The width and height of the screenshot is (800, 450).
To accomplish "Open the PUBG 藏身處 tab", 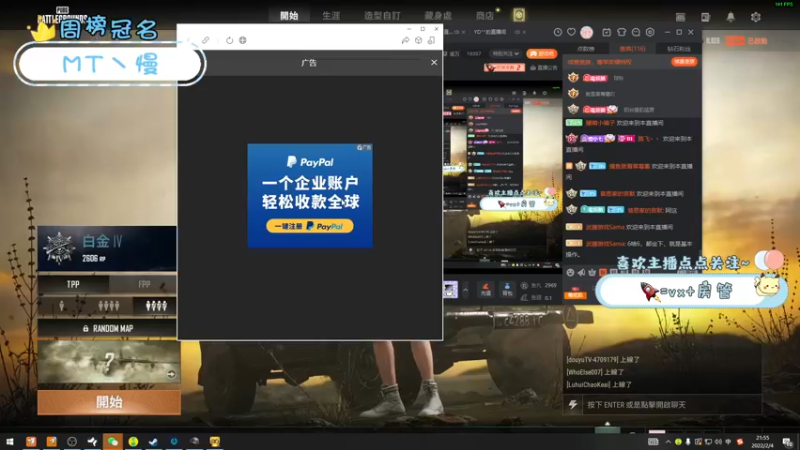I will click(438, 16).
